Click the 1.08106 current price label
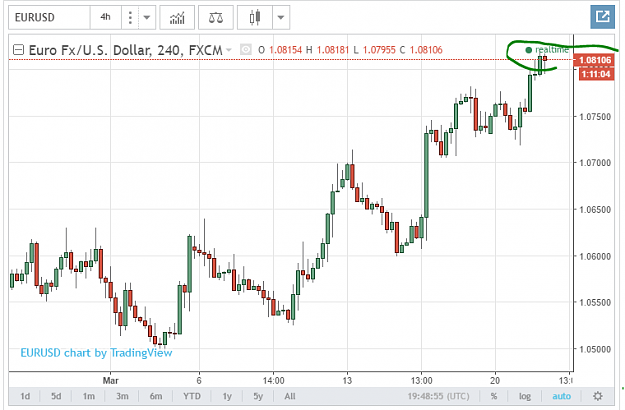The image size is (625, 410). tap(595, 60)
